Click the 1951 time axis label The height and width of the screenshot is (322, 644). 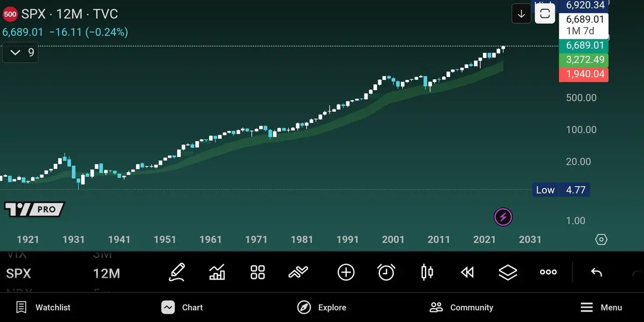click(x=165, y=240)
